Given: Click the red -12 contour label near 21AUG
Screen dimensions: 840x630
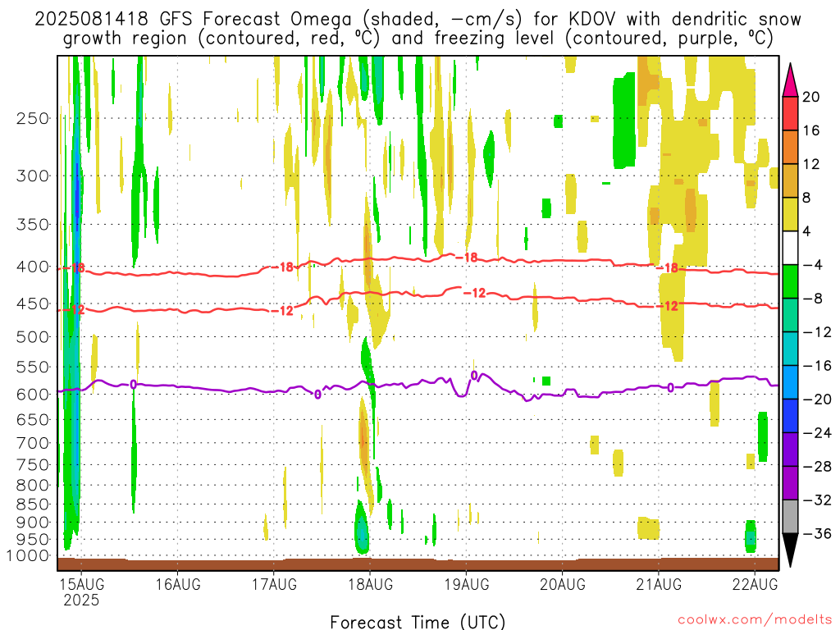Looking at the screenshot, I should 668,306.
